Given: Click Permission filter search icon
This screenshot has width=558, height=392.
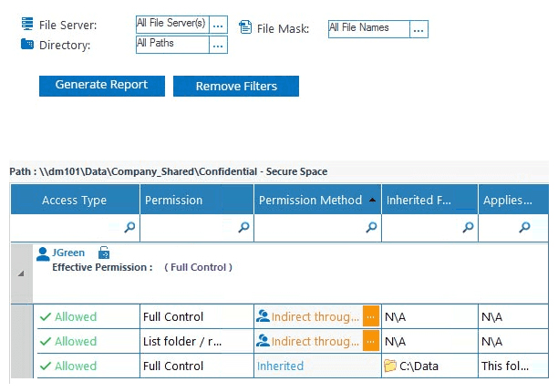Looking at the screenshot, I should [x=243, y=227].
